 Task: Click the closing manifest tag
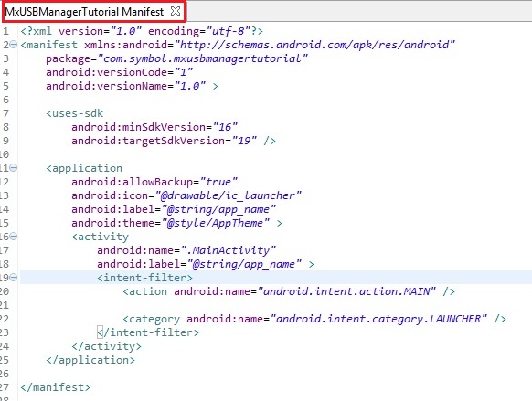click(56, 387)
